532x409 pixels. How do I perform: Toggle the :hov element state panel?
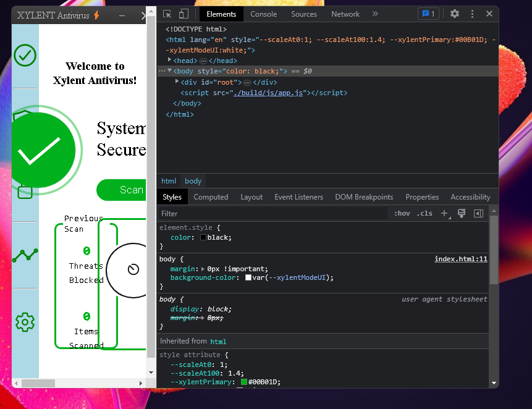(x=402, y=213)
